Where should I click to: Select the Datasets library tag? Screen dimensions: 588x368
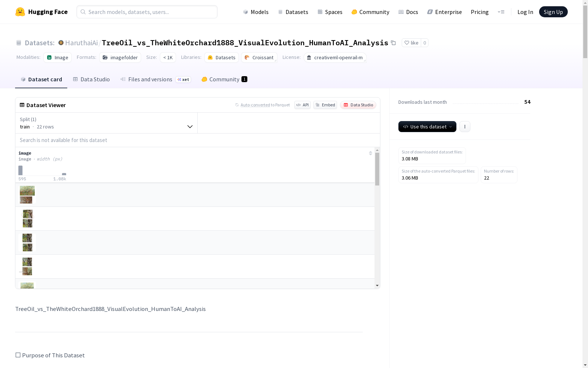(x=222, y=57)
